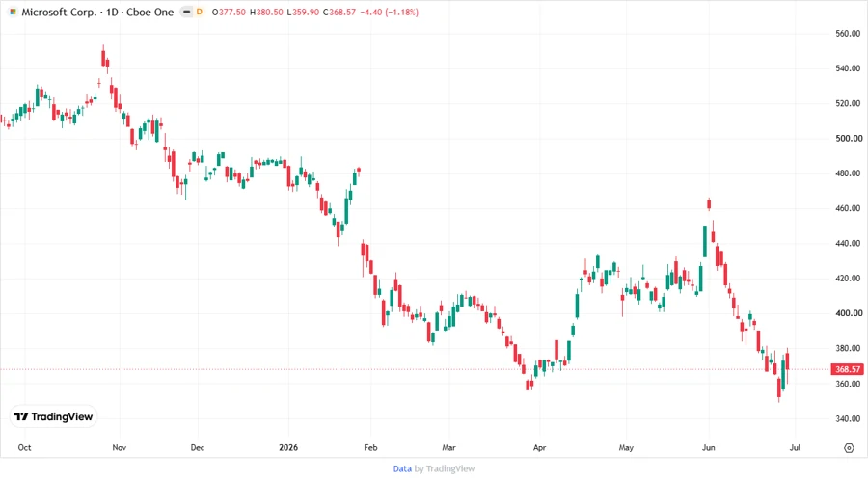Click the orange D delayed-data badge

(x=200, y=12)
